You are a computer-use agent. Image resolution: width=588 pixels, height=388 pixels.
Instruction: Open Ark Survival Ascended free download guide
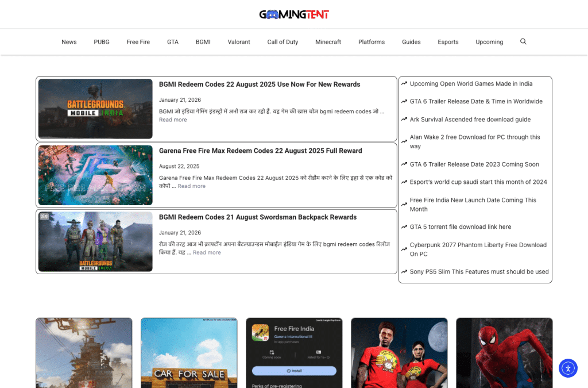click(x=470, y=120)
